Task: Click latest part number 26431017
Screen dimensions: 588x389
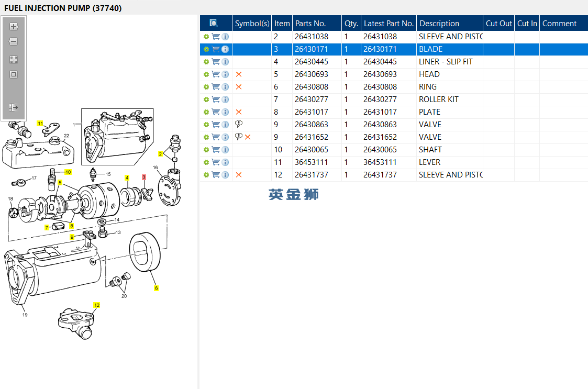Action: click(x=380, y=112)
